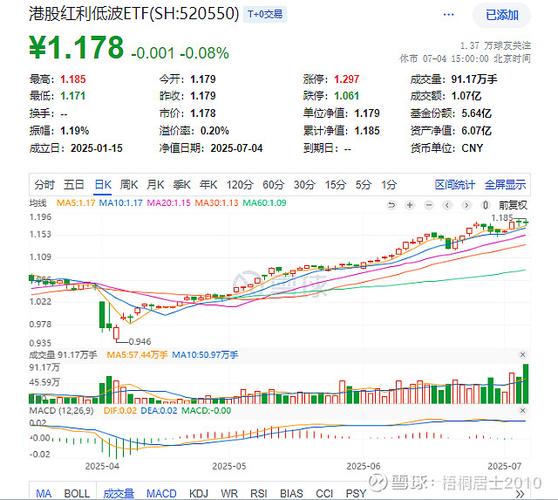Viewport: 558px width, 500px height.
Task: Close the MACD indicator panel
Action: click(523, 410)
